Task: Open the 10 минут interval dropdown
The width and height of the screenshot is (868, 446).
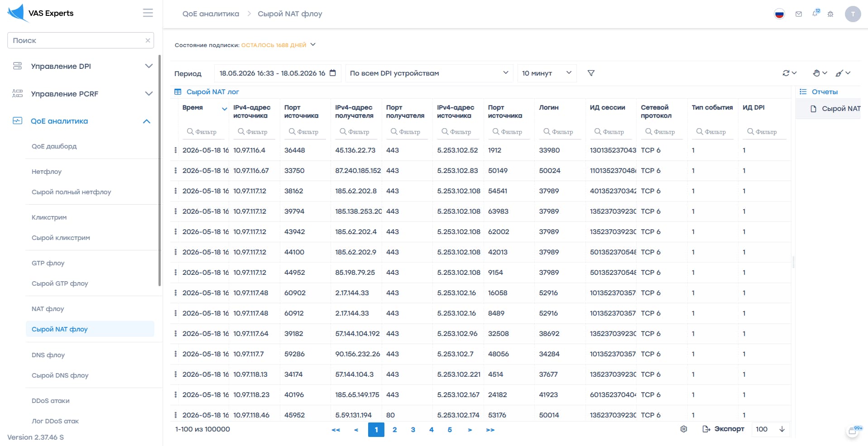Action: pos(547,73)
